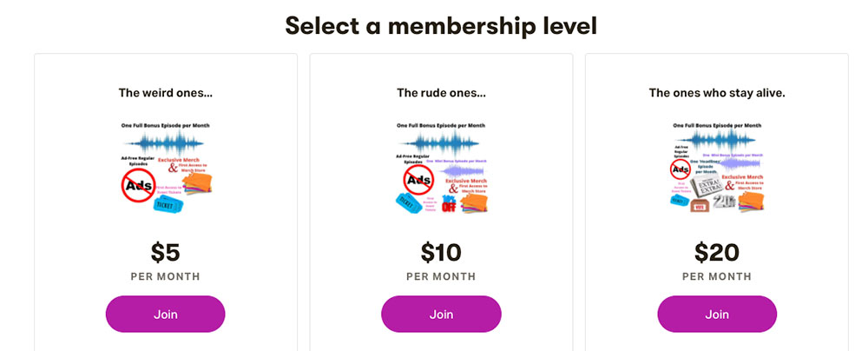Click the 'Select a membership level' heading
Viewport: 868px width, 351px height.
441,25
